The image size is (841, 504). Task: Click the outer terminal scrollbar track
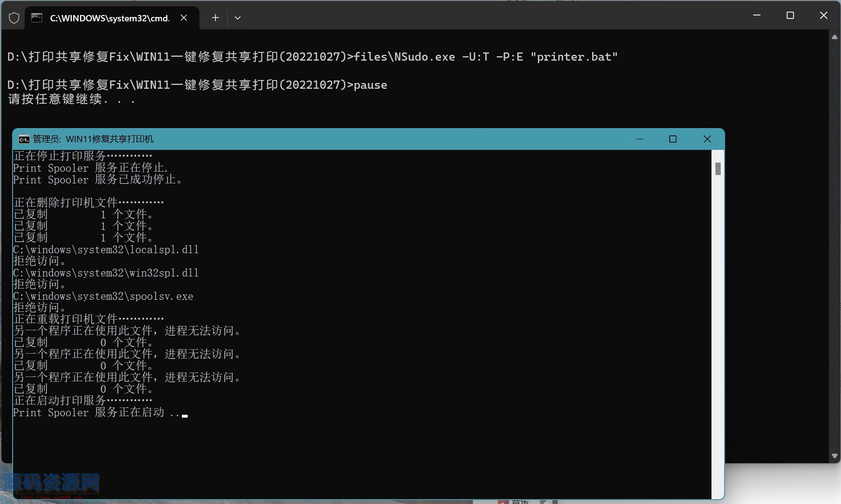click(834, 243)
